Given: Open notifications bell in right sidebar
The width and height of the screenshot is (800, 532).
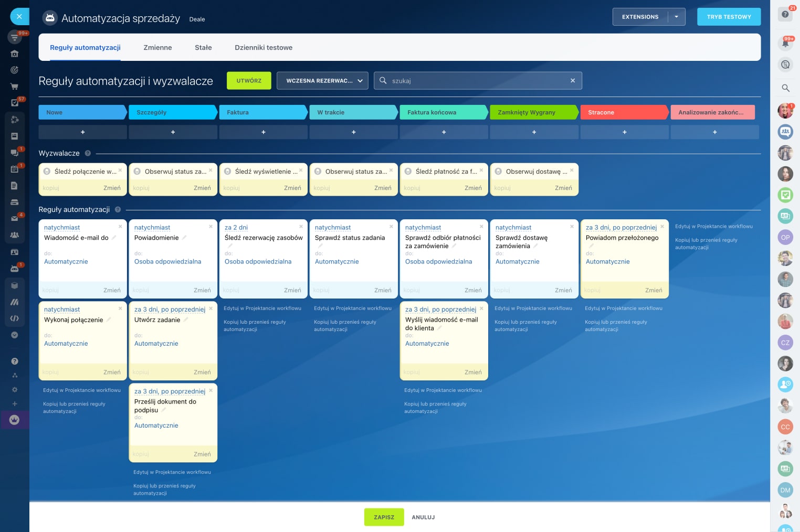Looking at the screenshot, I should (785, 44).
